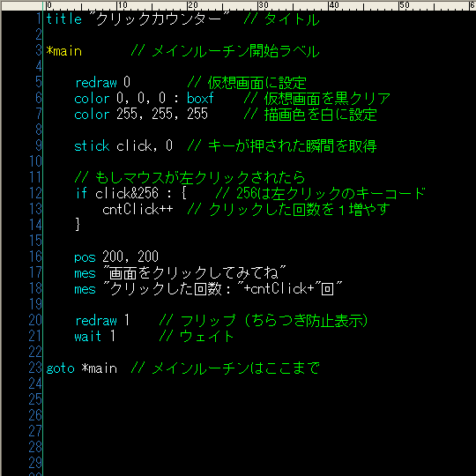
Task: Click the 'mes' command on line 18
Action: (85, 289)
